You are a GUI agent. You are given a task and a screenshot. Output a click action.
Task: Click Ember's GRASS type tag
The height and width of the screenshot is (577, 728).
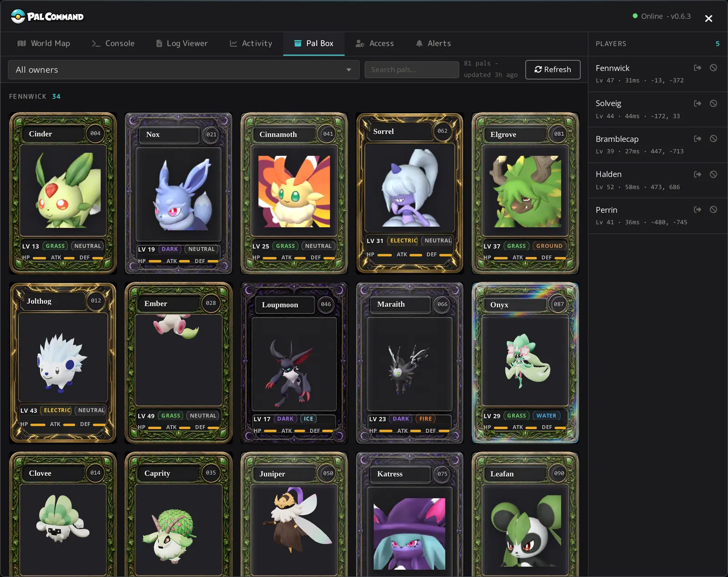(171, 416)
